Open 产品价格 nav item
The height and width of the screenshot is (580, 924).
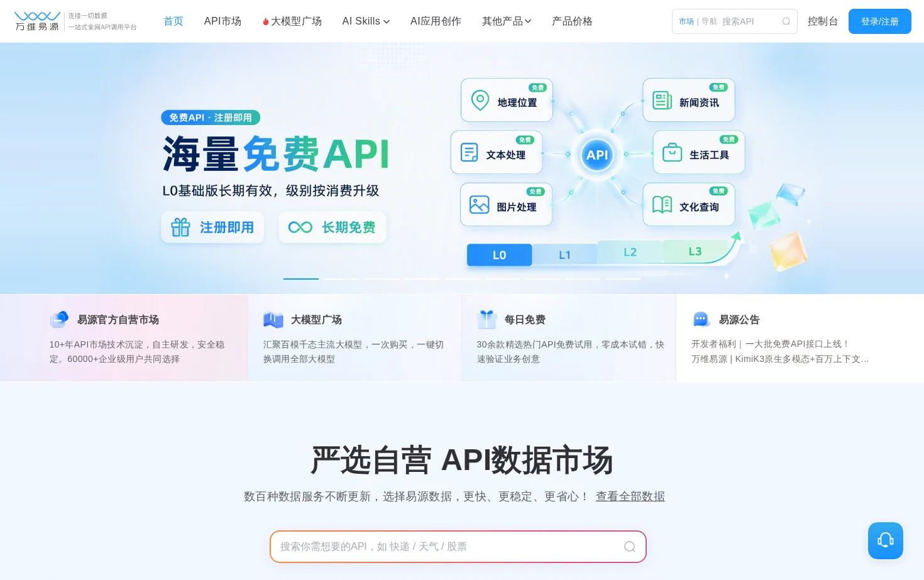click(x=572, y=21)
